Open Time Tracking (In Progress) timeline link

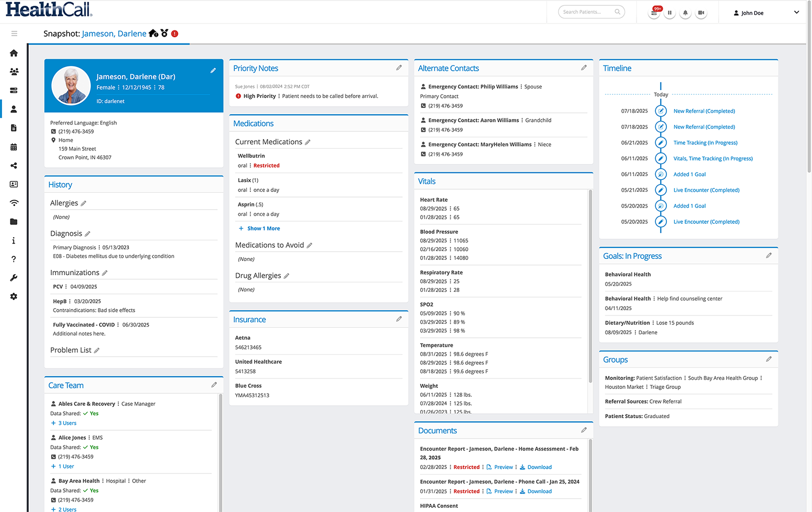click(x=705, y=143)
